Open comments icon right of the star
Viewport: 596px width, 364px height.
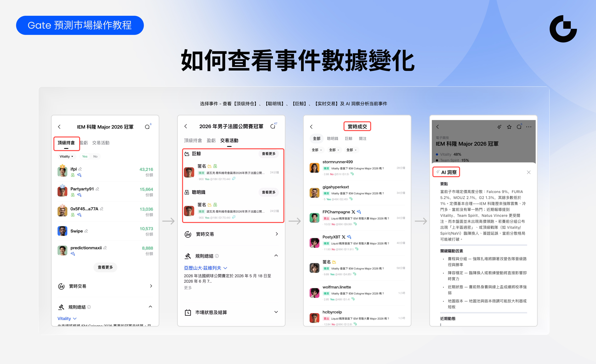[x=519, y=127]
